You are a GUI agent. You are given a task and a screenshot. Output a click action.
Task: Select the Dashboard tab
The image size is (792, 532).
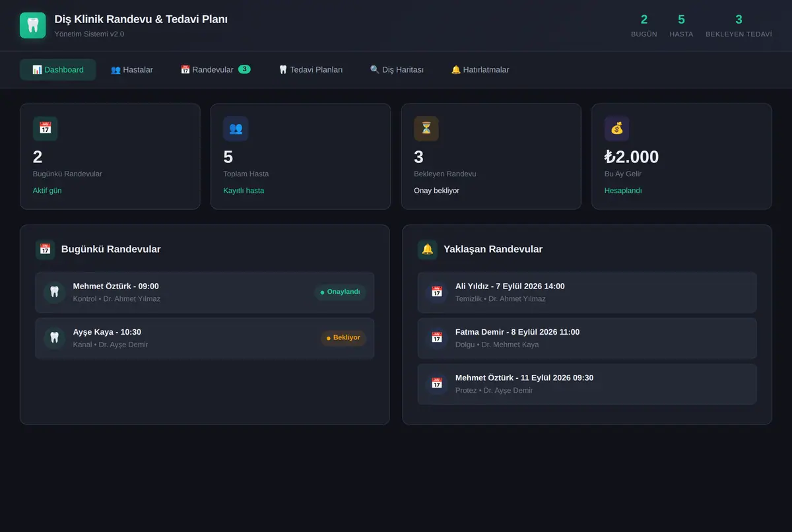point(58,69)
